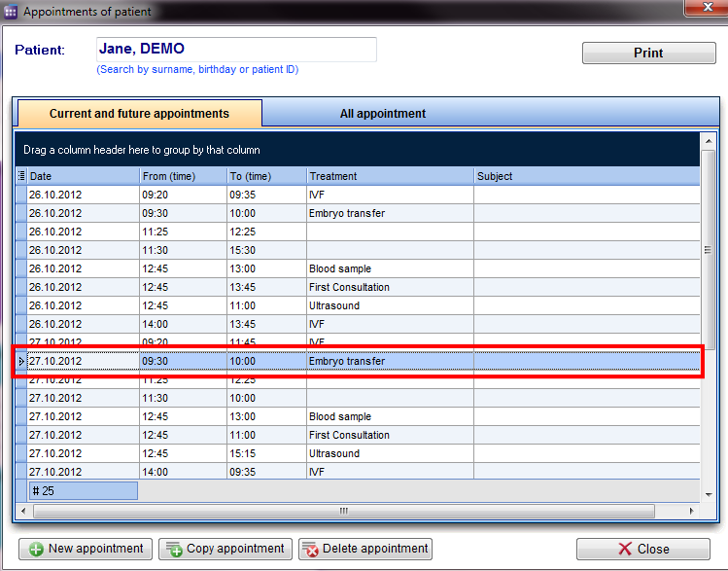Click the window's app grid icon
728x571 pixels.
click(11, 11)
